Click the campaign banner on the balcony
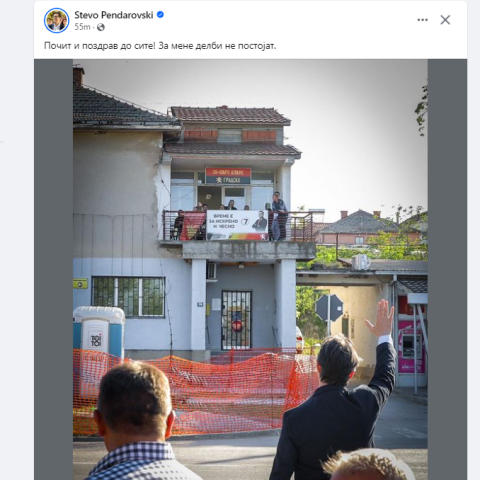Image resolution: width=480 pixels, height=480 pixels. pos(237,225)
